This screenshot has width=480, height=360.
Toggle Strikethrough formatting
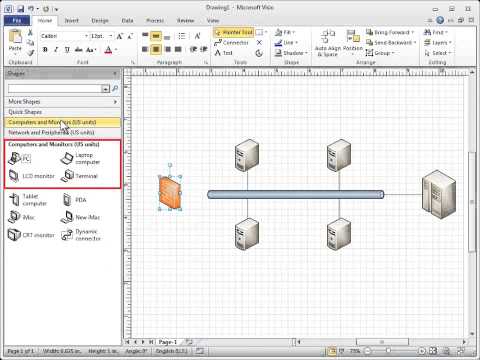coord(78,50)
